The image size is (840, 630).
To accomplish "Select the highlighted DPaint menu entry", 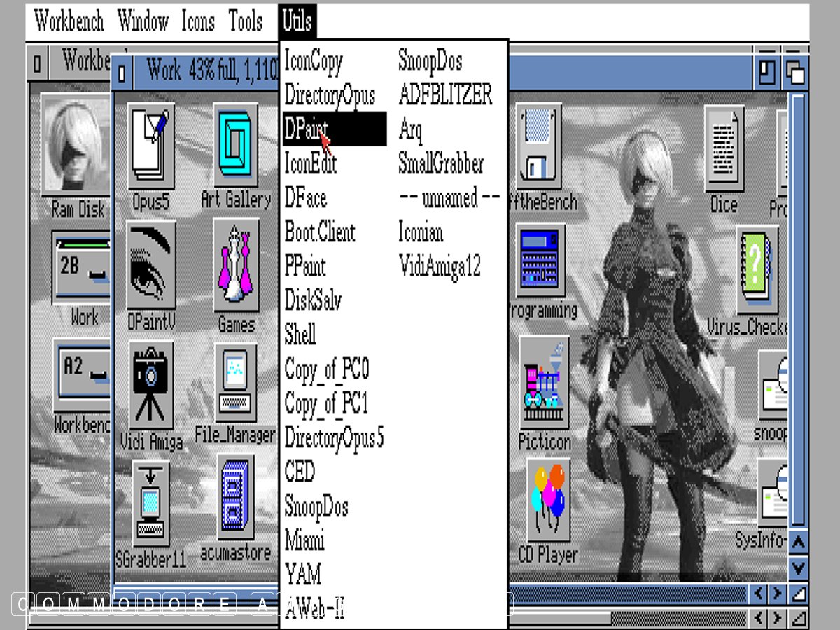I will 335,129.
